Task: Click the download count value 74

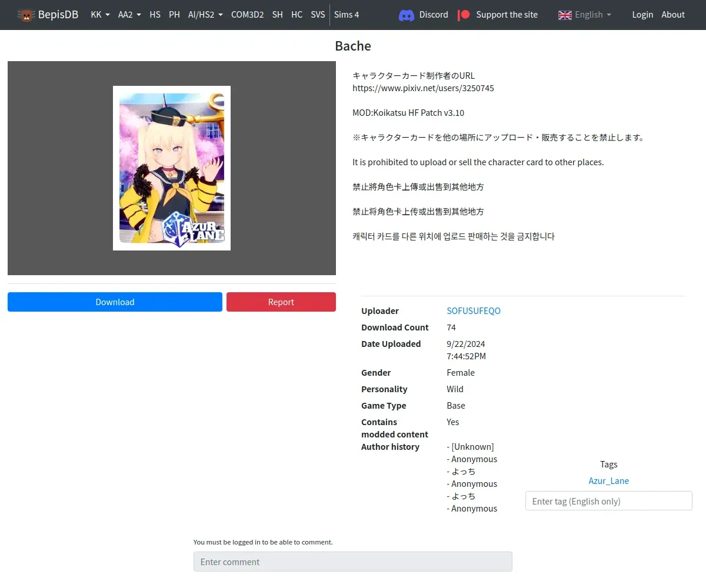Action: (x=451, y=327)
